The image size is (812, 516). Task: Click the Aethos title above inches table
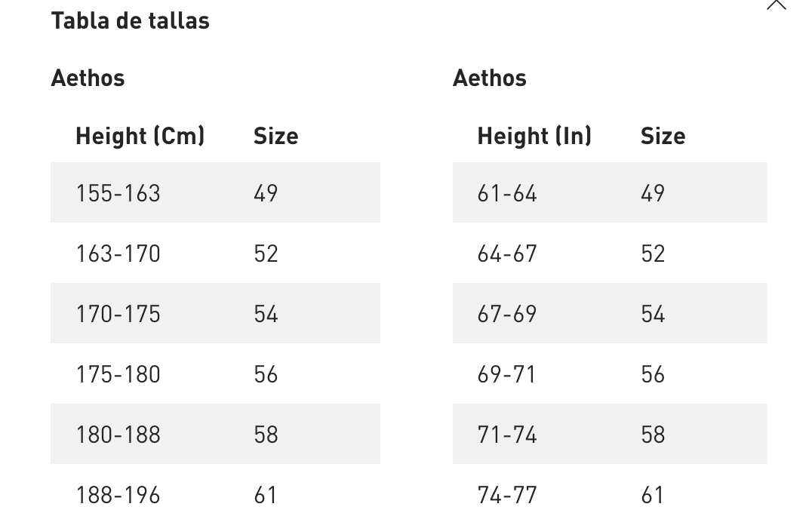point(490,78)
